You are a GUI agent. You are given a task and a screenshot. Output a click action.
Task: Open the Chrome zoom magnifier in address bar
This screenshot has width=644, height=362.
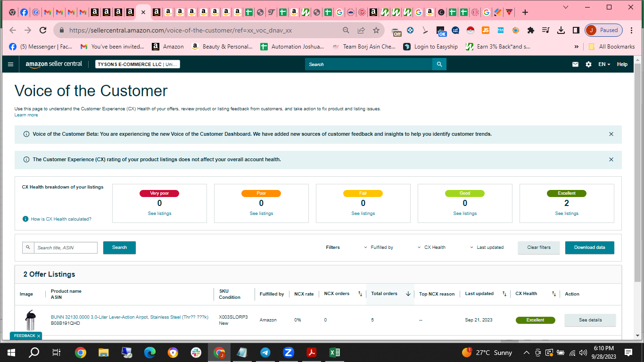click(x=346, y=30)
